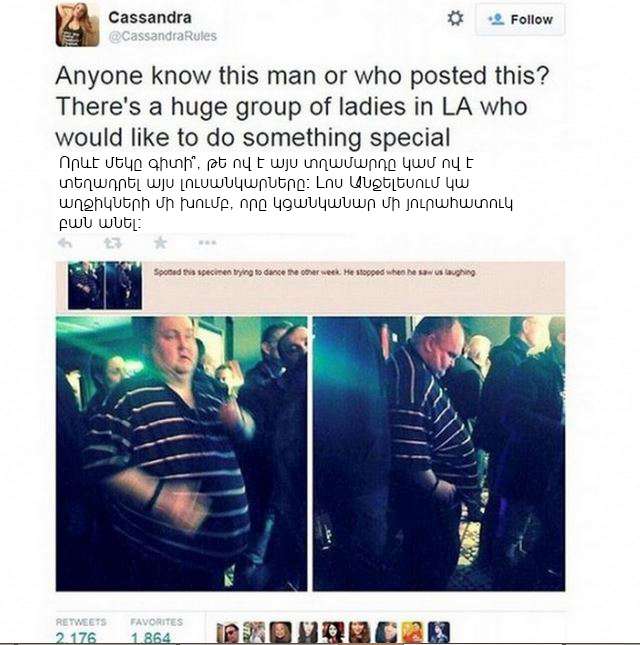Retweet using the retweet arrows icon

click(113, 243)
